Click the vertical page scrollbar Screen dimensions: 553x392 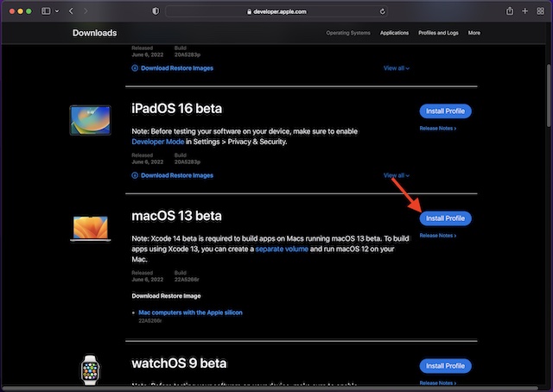(x=549, y=95)
